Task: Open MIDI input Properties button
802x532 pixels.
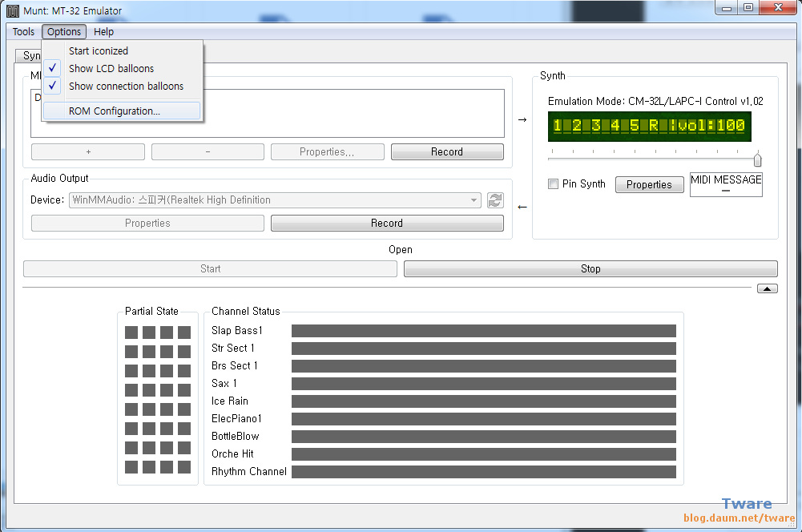Action: pyautogui.click(x=328, y=152)
